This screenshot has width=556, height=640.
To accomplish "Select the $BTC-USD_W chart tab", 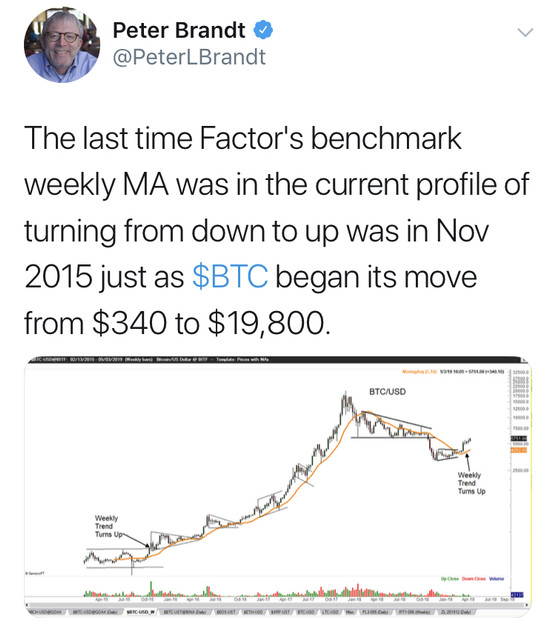I will point(141,612).
